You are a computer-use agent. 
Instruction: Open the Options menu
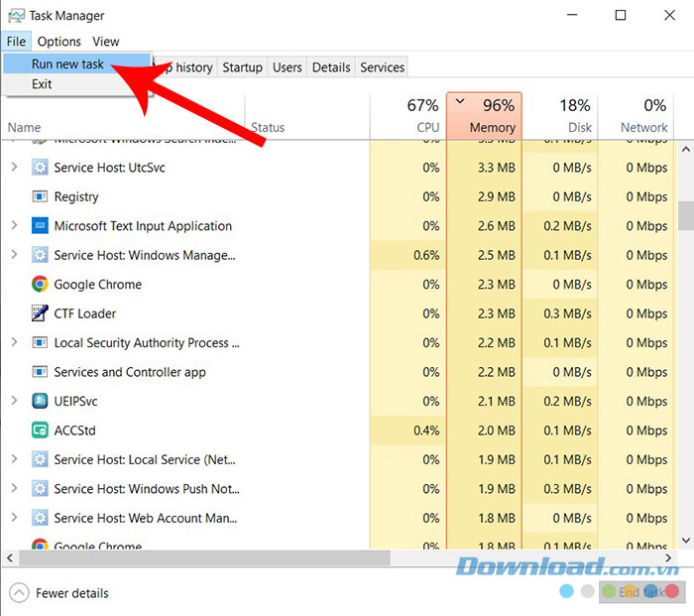[x=59, y=42]
